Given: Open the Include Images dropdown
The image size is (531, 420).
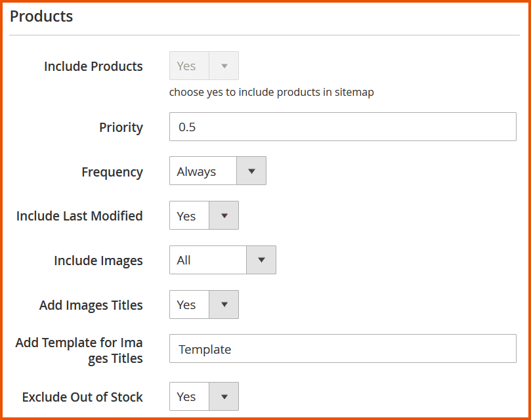Looking at the screenshot, I should (222, 260).
